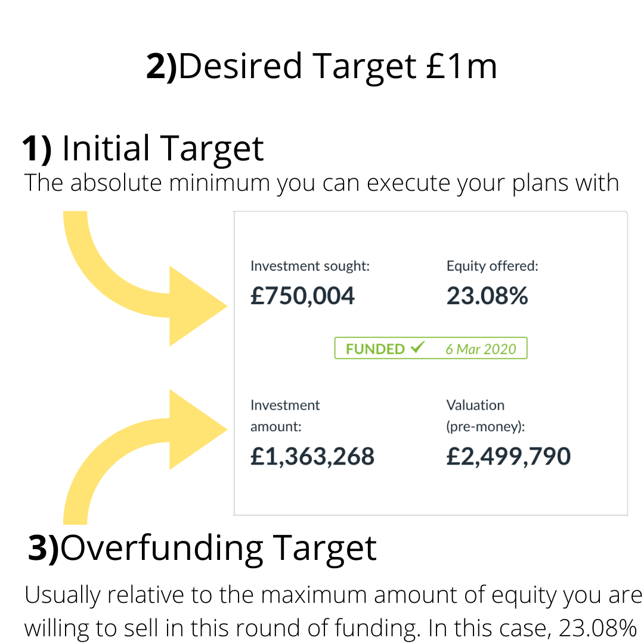
Task: Click the Equity offered label
Action: [x=492, y=266]
